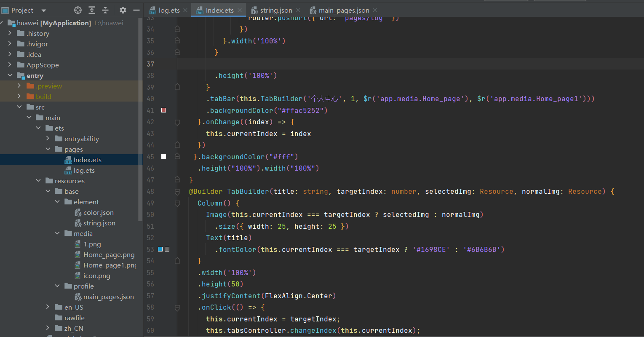The height and width of the screenshot is (337, 644).
Task: Click the red color swatch on line 41
Action: point(164,110)
